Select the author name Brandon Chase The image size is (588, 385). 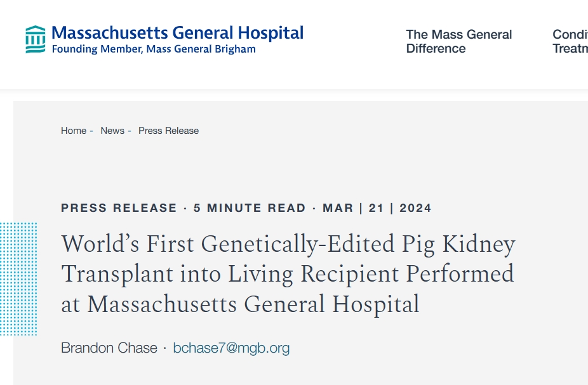point(109,348)
